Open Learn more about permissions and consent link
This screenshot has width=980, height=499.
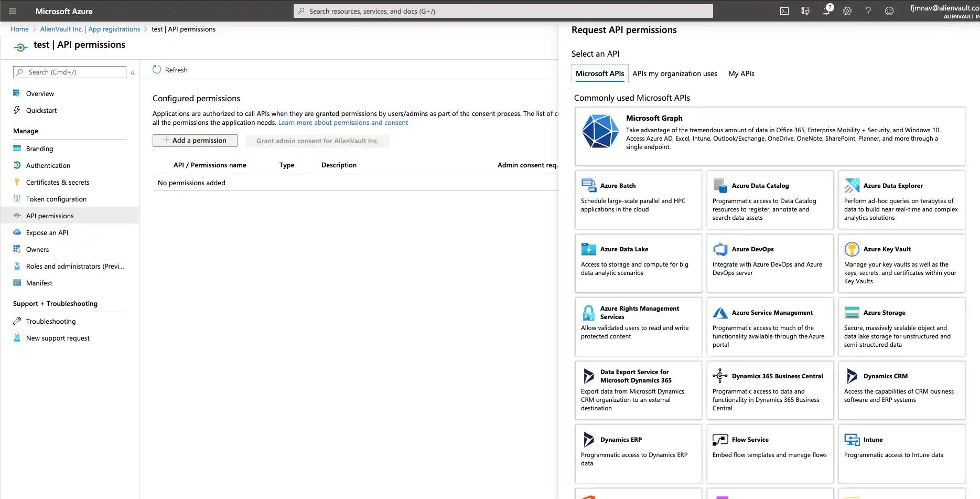[x=343, y=122]
